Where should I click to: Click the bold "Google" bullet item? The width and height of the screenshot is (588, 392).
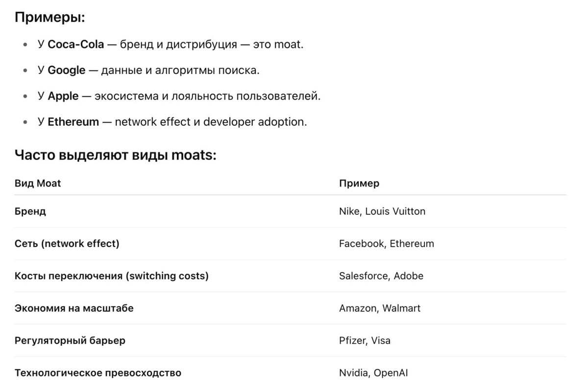tap(67, 70)
